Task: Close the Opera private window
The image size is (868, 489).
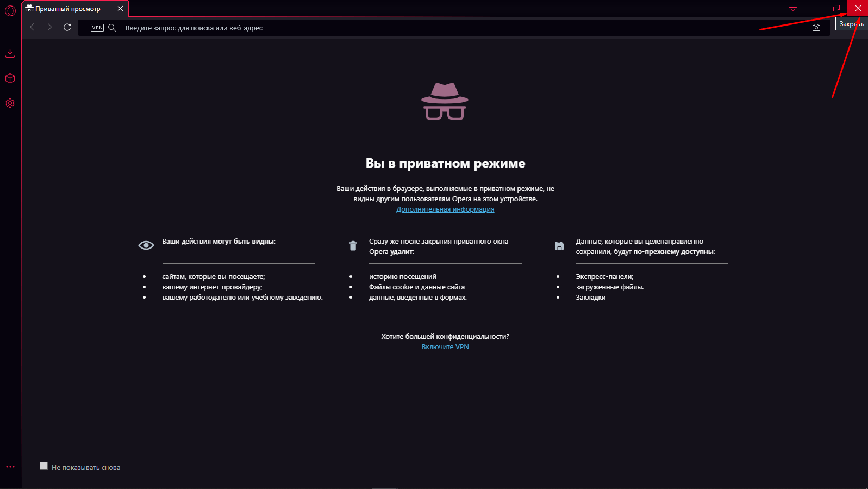Action: [858, 8]
